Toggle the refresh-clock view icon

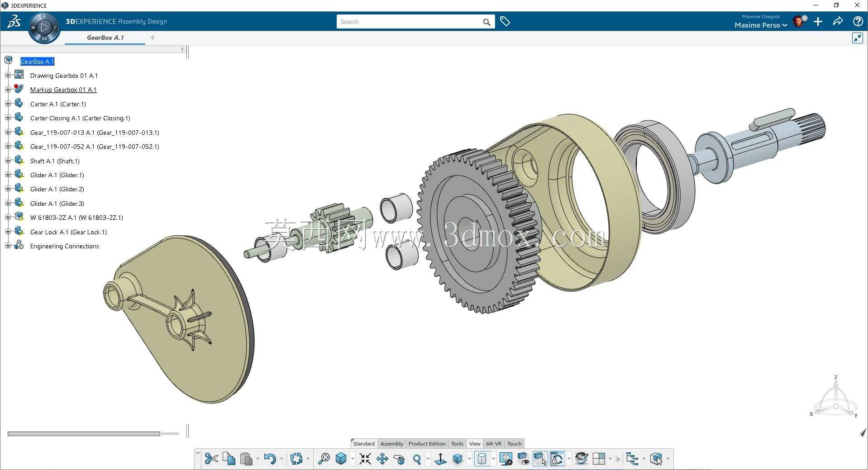(x=558, y=459)
